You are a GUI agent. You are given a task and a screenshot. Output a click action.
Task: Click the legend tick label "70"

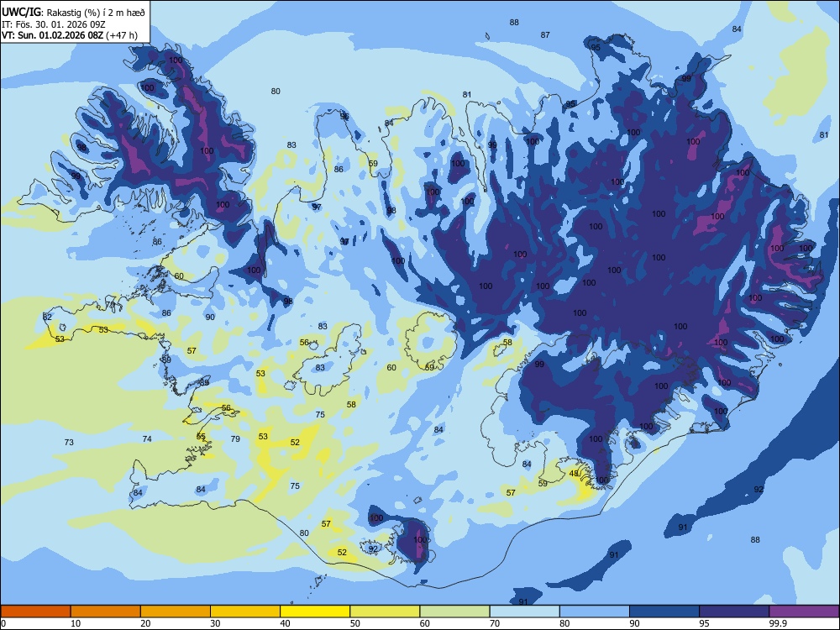click(495, 623)
